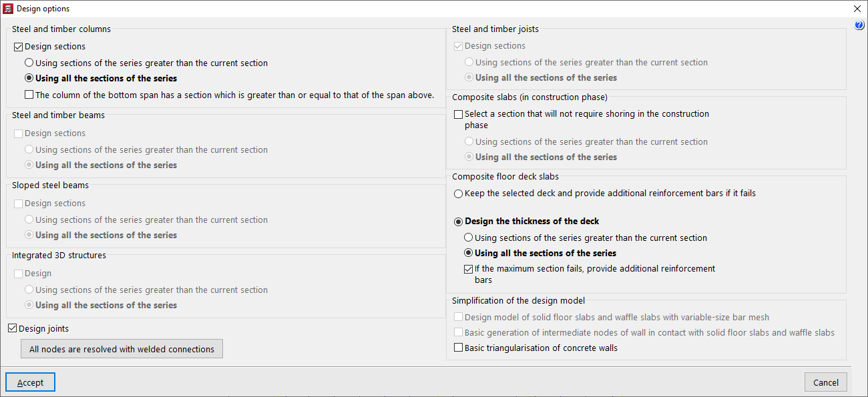The image size is (868, 397).
Task: Close the Design options dialog
Action: coord(857,9)
